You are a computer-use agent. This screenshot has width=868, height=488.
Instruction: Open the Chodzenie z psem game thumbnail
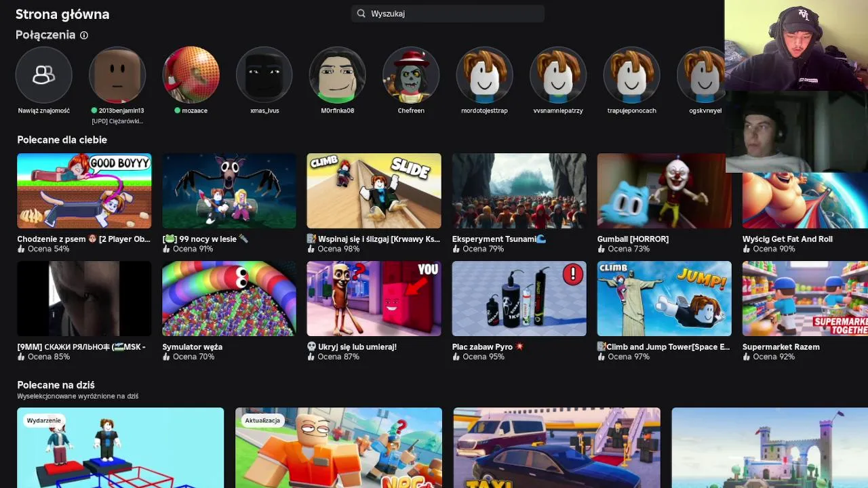tap(84, 190)
